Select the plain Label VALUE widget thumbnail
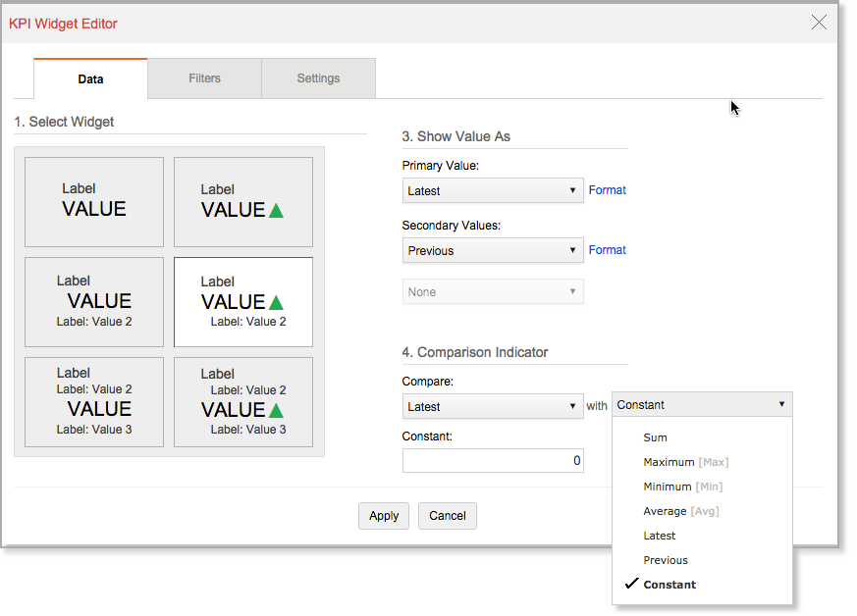The height and width of the screenshot is (616, 857). pos(94,201)
